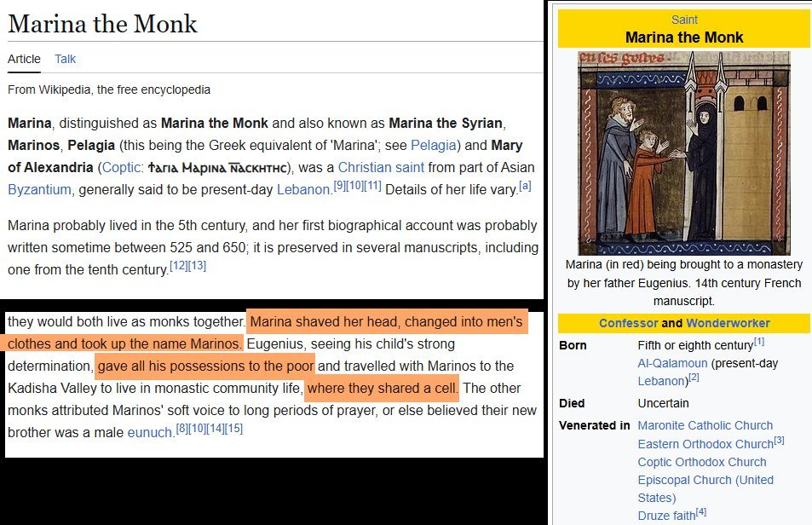Click 'From Wikipedia, the free encyclopedia' tagline

tap(109, 89)
